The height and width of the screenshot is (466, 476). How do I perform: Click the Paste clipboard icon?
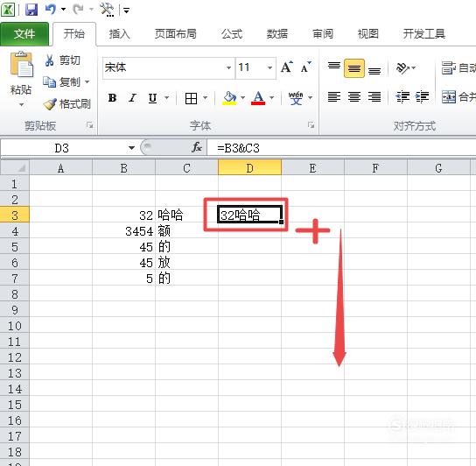[x=21, y=64]
